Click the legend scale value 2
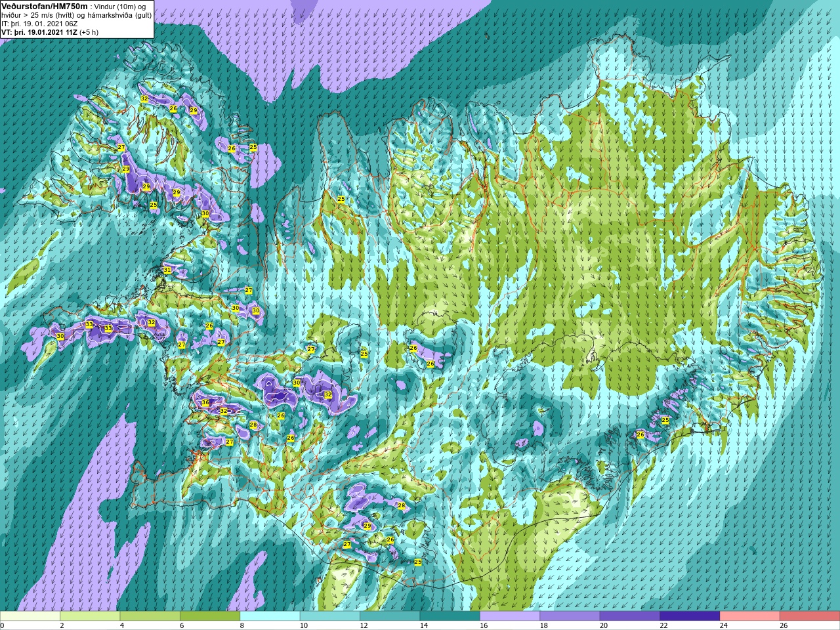 [x=62, y=626]
